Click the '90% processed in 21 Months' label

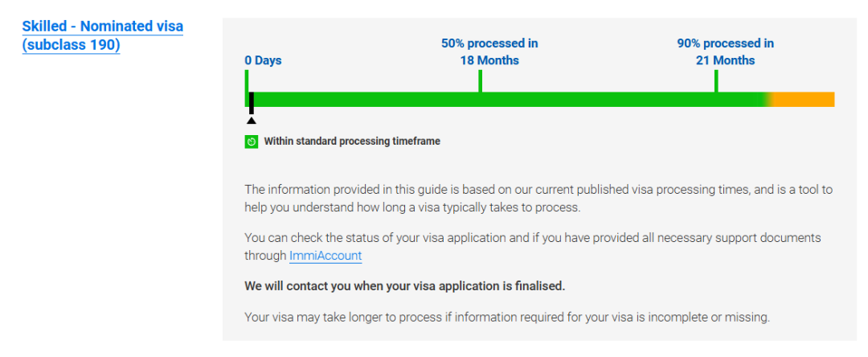(725, 51)
